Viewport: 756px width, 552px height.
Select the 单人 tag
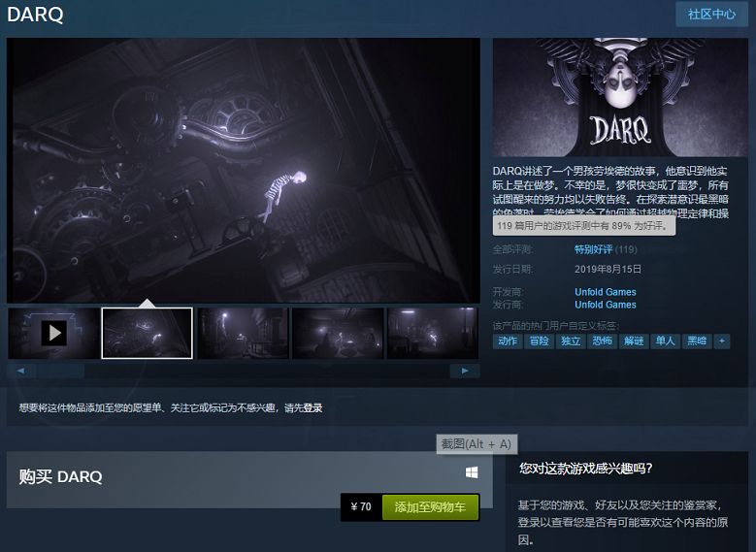(x=665, y=341)
